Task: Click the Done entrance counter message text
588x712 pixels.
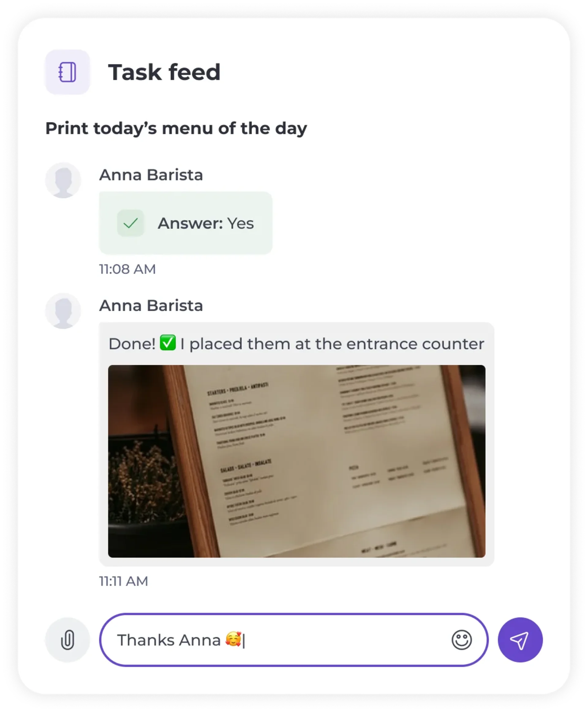Action: (296, 344)
